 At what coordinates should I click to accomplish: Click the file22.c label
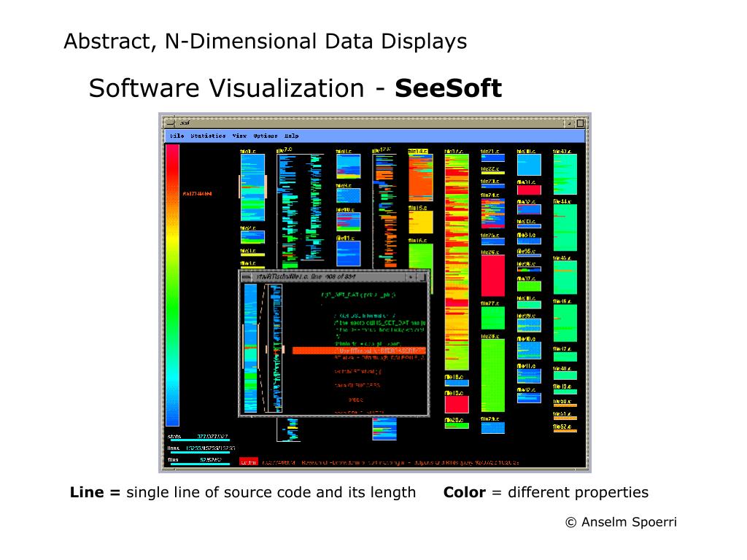coord(489,169)
